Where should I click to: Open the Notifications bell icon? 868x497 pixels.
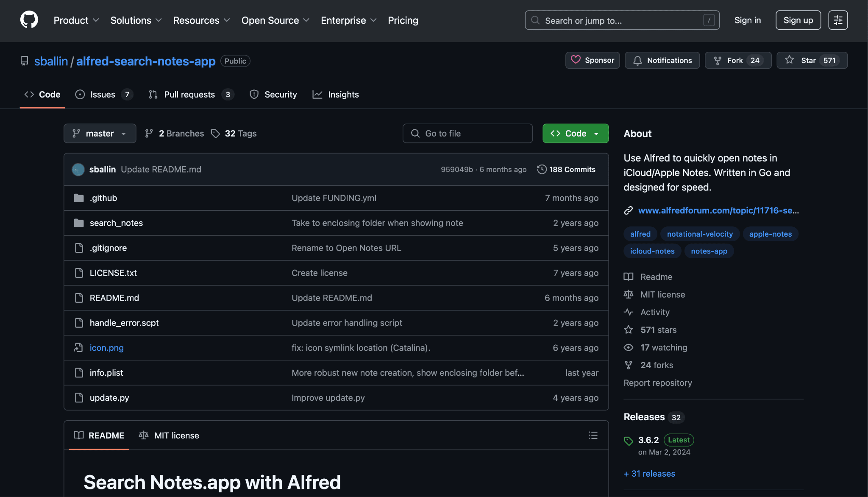pos(637,61)
